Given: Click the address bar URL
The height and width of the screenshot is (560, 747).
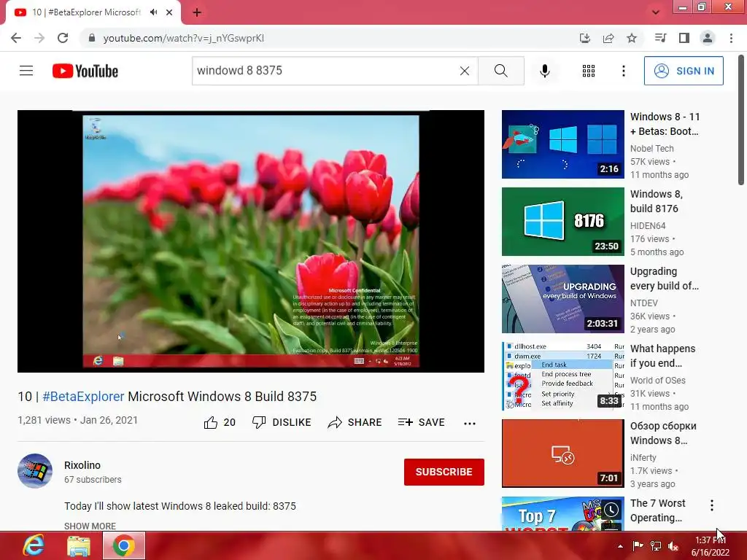Looking at the screenshot, I should tap(183, 38).
